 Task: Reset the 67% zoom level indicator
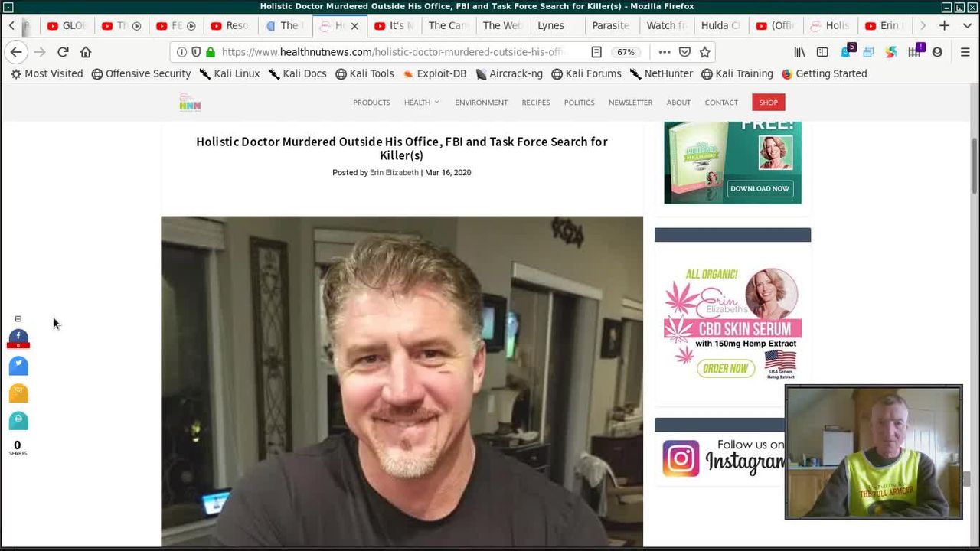point(626,52)
